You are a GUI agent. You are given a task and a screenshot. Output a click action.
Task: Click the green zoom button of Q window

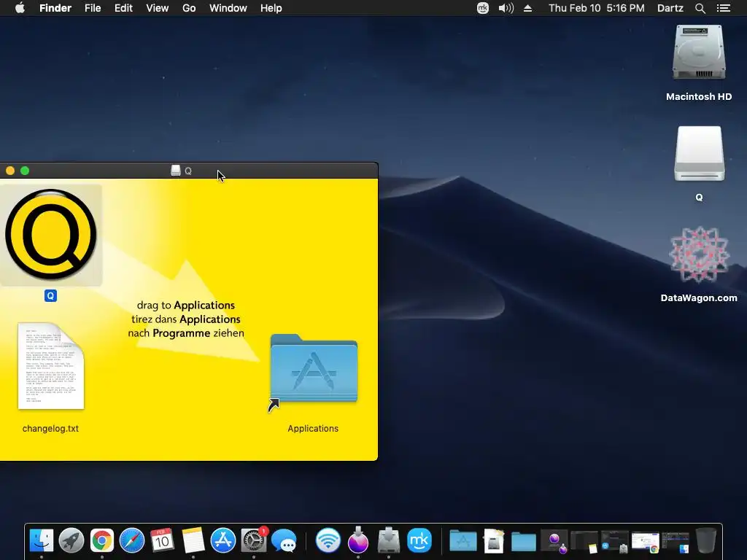coord(25,171)
